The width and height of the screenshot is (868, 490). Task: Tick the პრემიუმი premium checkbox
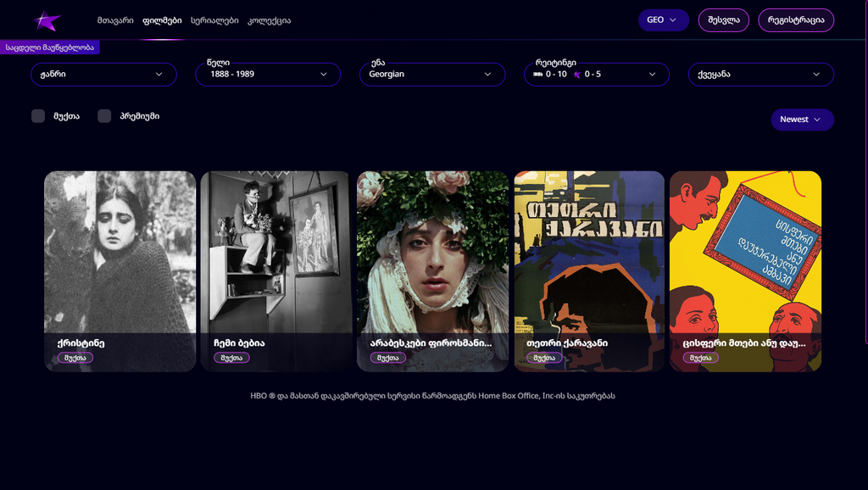tap(104, 116)
